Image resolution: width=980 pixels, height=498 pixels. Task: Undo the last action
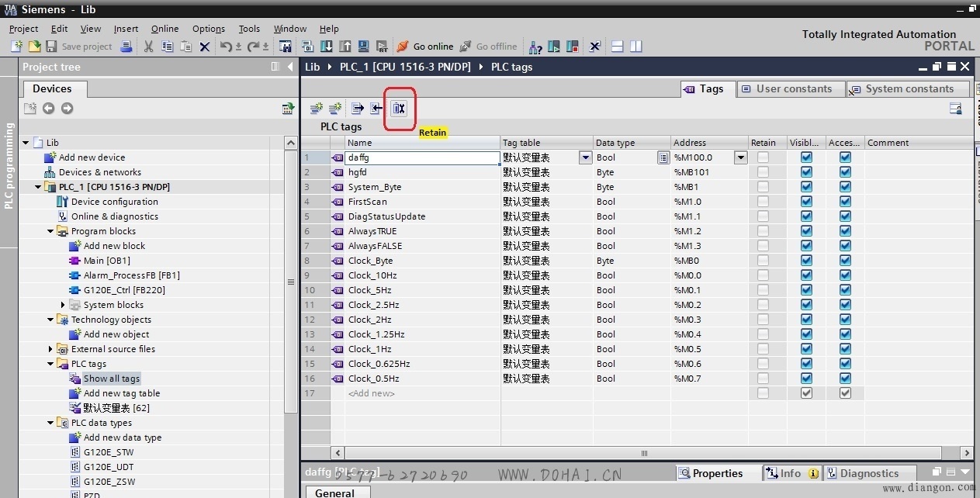[x=226, y=47]
